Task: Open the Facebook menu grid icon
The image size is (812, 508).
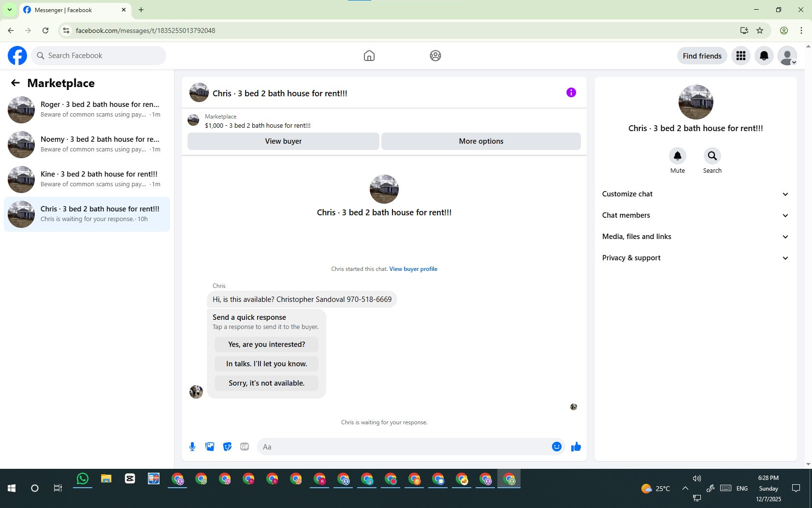Action: coord(741,56)
